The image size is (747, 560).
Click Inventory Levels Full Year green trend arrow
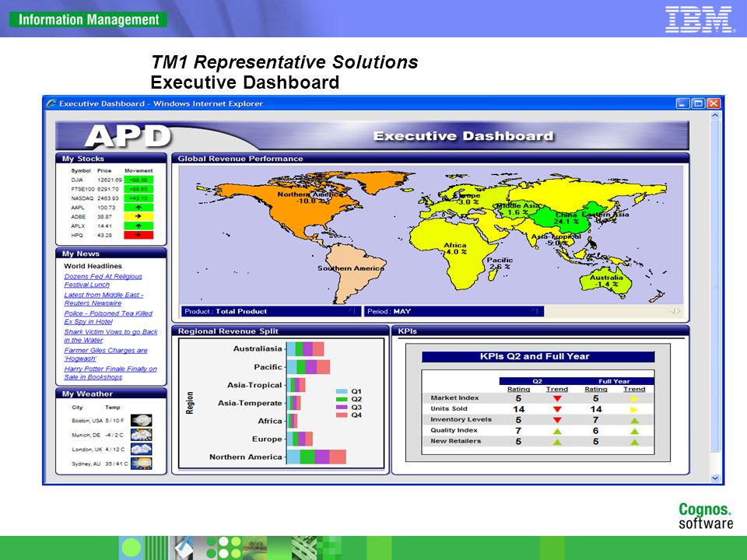click(635, 421)
